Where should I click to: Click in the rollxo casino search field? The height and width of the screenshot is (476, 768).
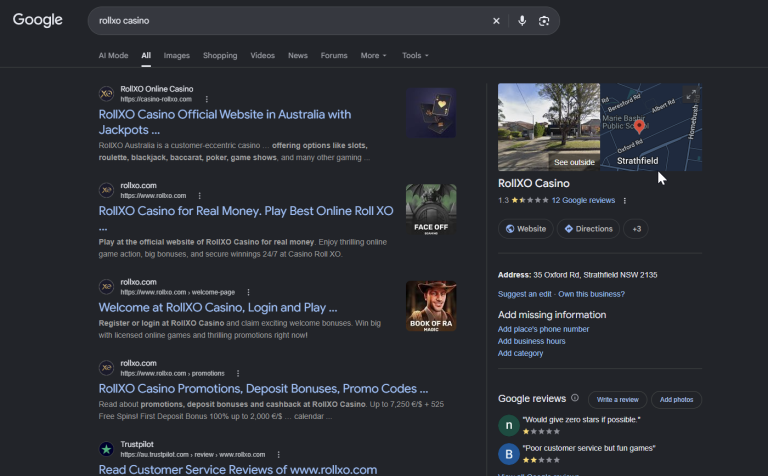pyautogui.click(x=289, y=21)
